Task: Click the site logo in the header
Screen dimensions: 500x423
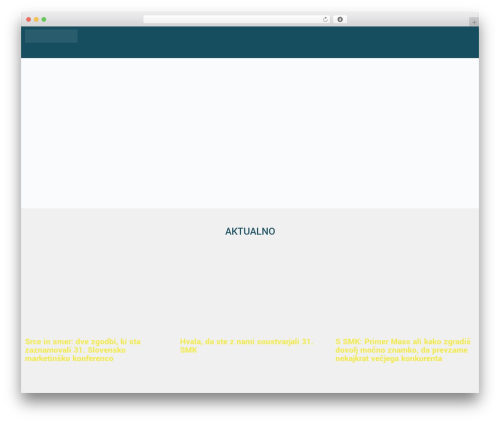Action: (x=51, y=36)
